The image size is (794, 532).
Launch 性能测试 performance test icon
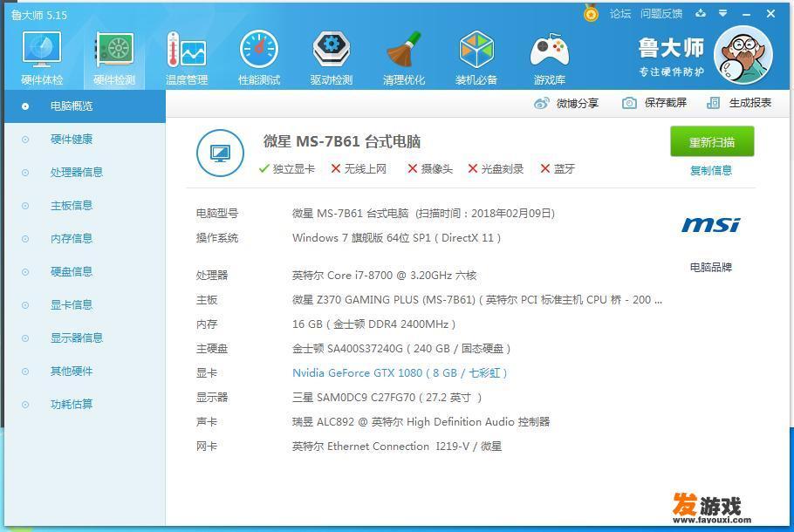pyautogui.click(x=259, y=49)
